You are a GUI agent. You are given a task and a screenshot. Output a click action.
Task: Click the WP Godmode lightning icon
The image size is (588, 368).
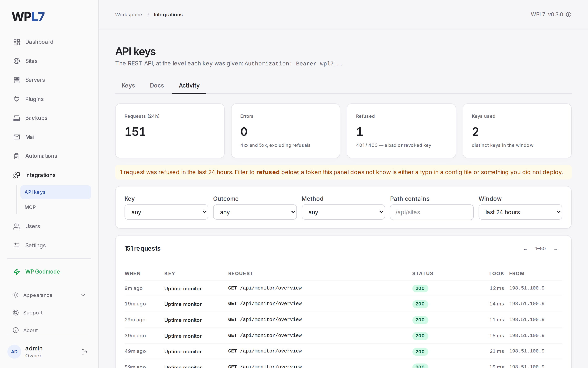(x=17, y=272)
